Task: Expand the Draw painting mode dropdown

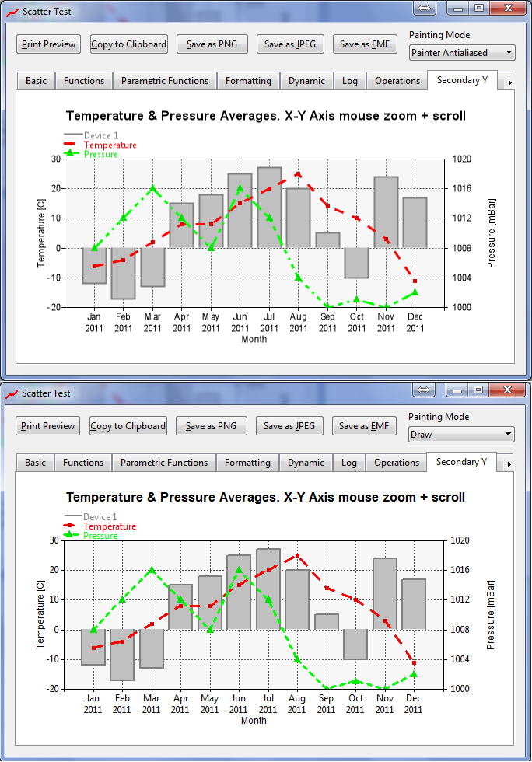Action: [461, 435]
